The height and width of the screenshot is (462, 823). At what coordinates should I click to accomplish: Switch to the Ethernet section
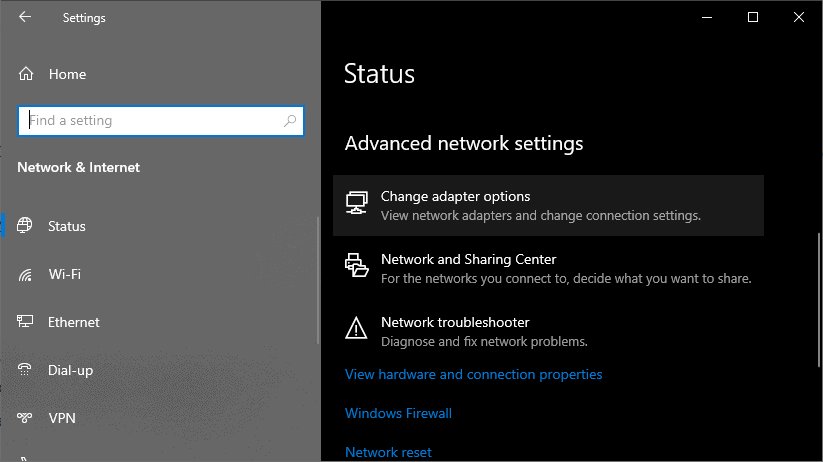pos(74,322)
